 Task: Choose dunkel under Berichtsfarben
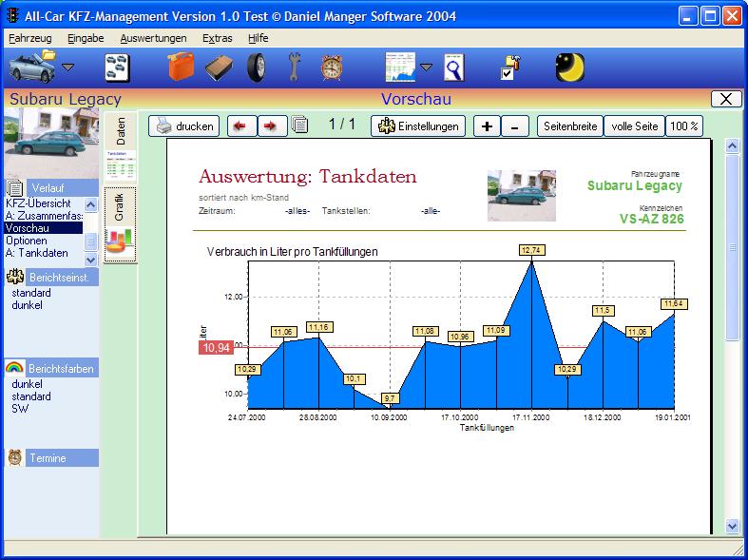[x=28, y=384]
